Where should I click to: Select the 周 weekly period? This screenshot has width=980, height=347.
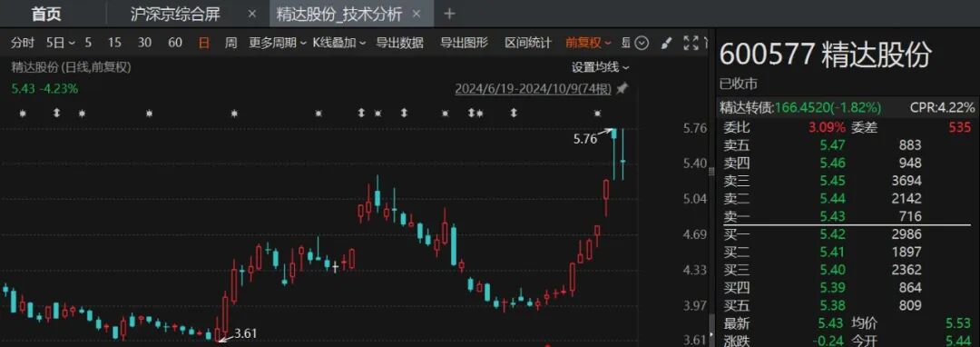(x=231, y=43)
